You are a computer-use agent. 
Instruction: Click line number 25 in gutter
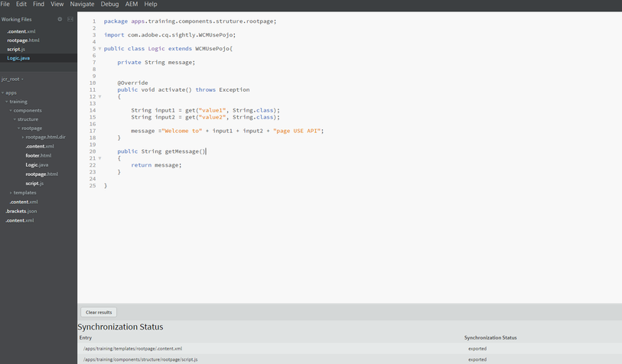point(93,186)
